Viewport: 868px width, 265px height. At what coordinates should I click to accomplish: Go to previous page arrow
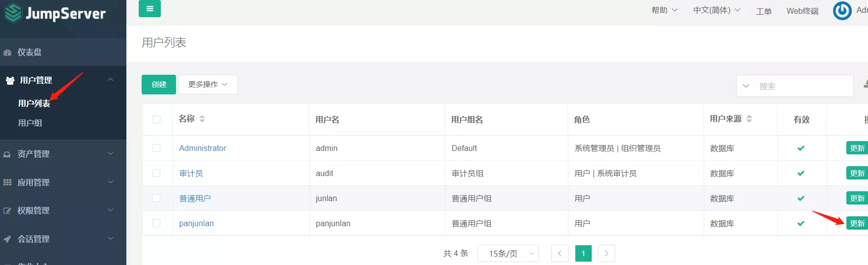560,253
